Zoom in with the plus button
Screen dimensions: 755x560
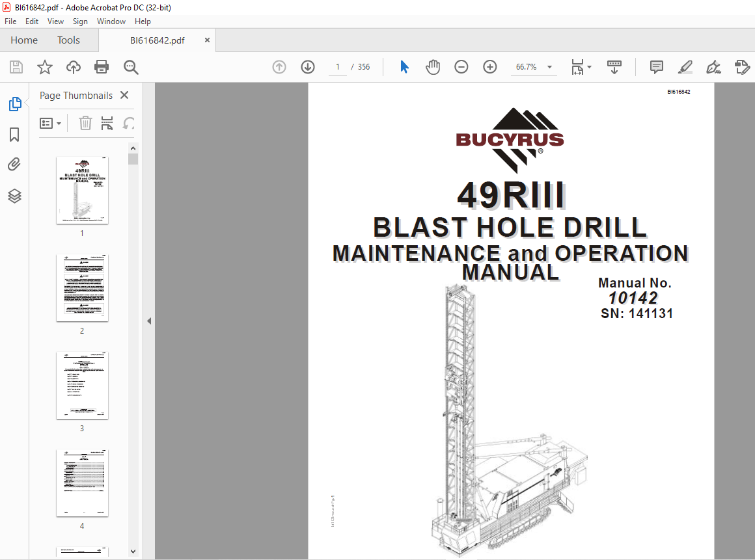489,67
